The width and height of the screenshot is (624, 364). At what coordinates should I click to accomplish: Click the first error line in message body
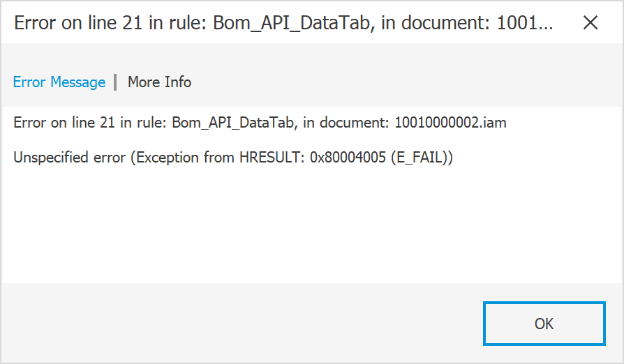(x=260, y=123)
